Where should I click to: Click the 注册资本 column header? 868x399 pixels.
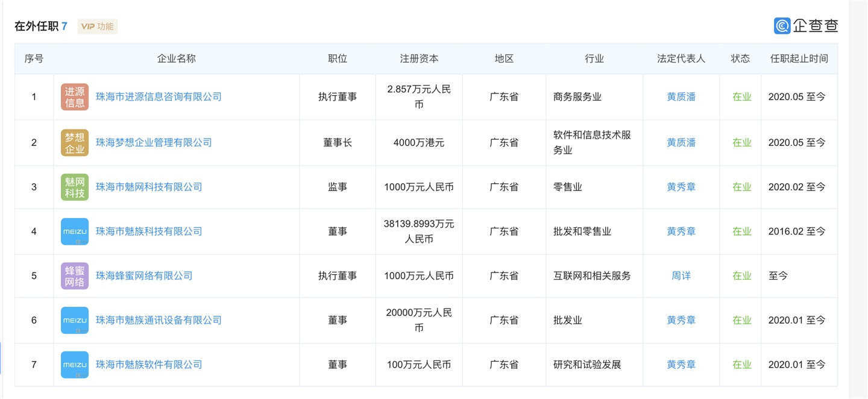(419, 59)
